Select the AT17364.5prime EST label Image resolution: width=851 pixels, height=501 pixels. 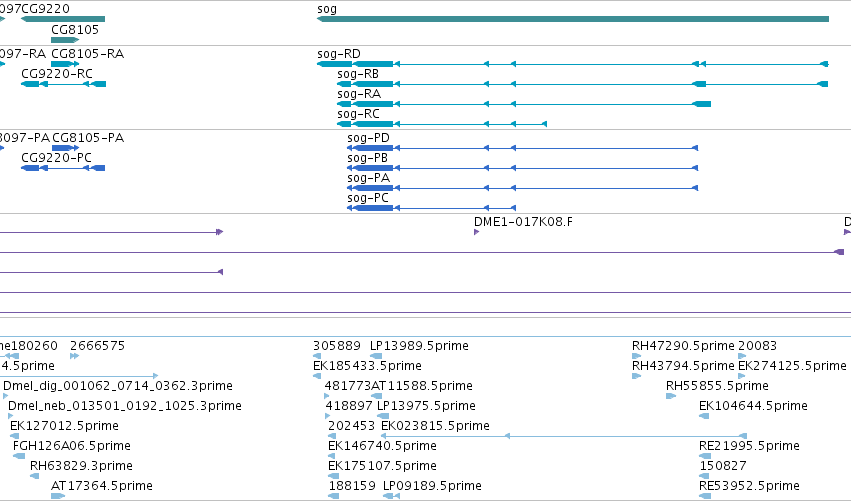coord(102,486)
